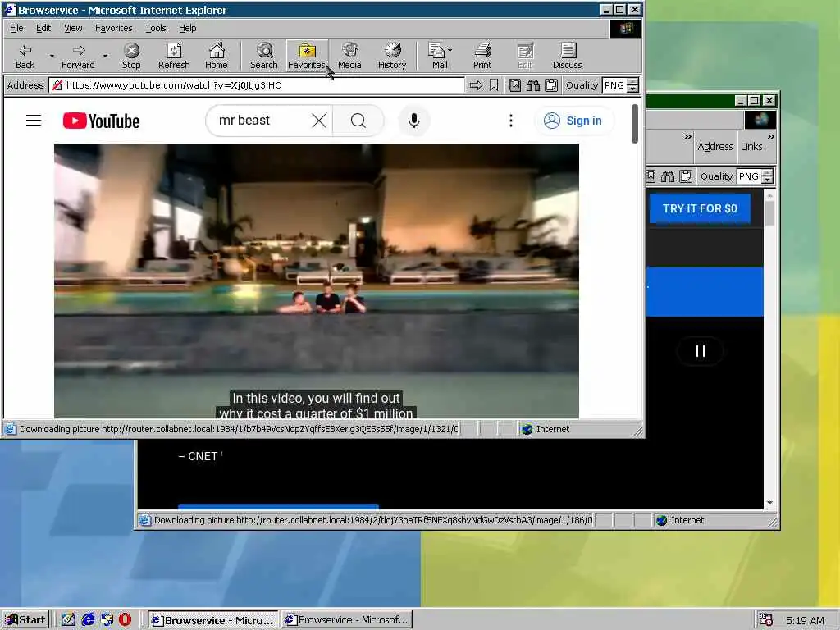The height and width of the screenshot is (630, 840).
Task: Click the PNG quality field in front window
Action: pos(614,85)
